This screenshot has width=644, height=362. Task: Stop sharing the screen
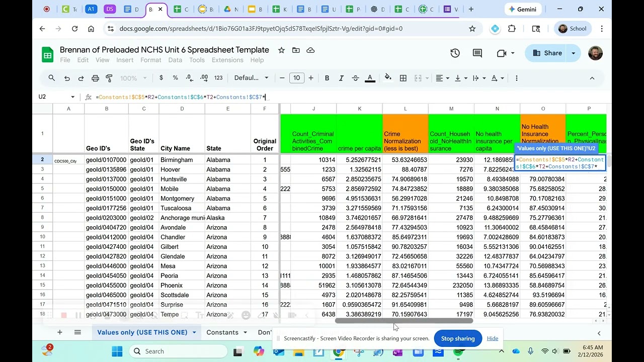tap(458, 338)
